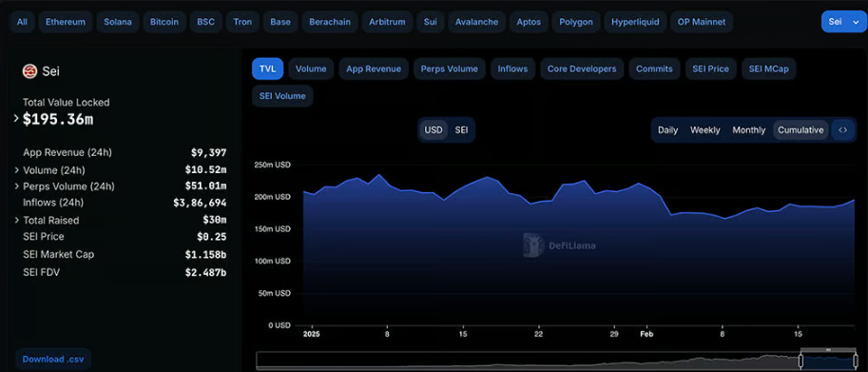The image size is (868, 372).
Task: Open the Sui chain tab
Action: [430, 22]
